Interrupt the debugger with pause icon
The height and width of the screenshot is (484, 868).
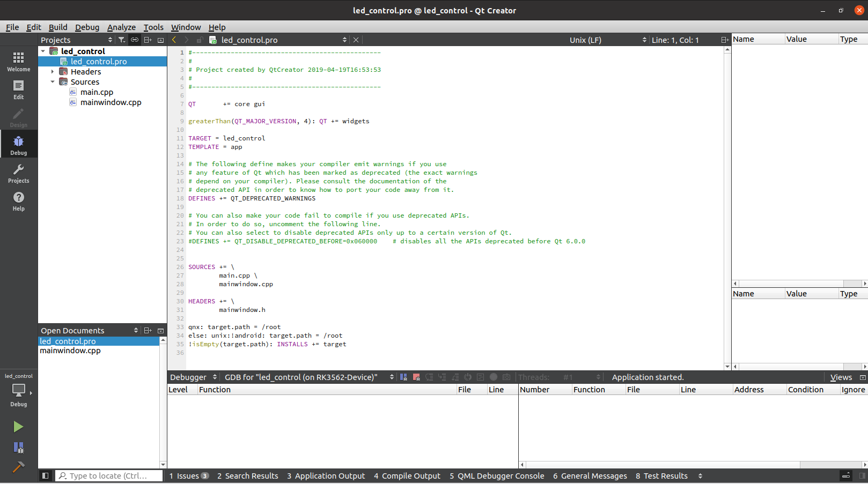pyautogui.click(x=403, y=377)
